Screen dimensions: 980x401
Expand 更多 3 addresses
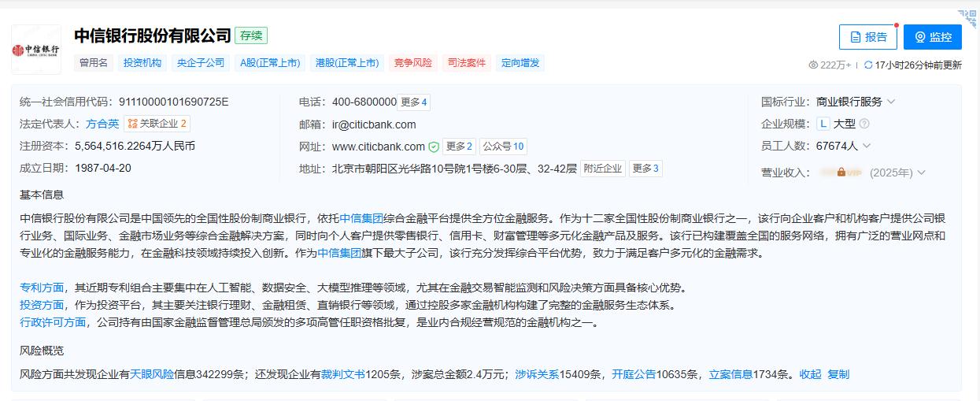coord(645,169)
